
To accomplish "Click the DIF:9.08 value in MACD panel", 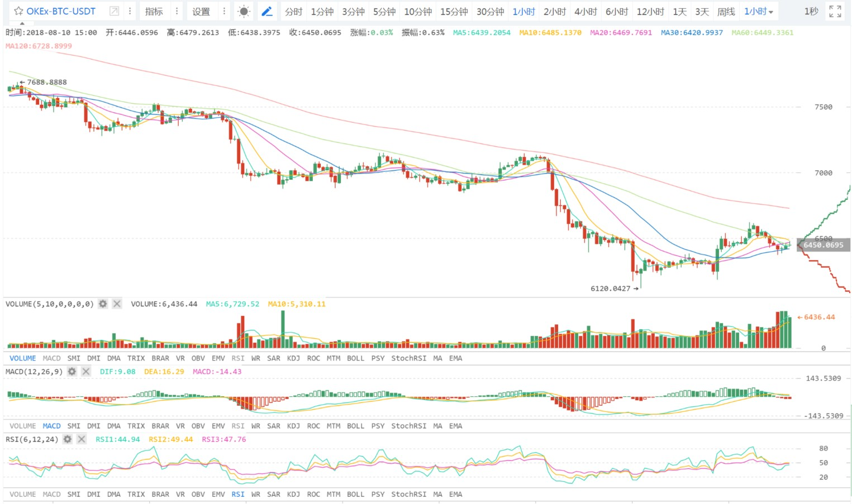I will click(x=117, y=371).
